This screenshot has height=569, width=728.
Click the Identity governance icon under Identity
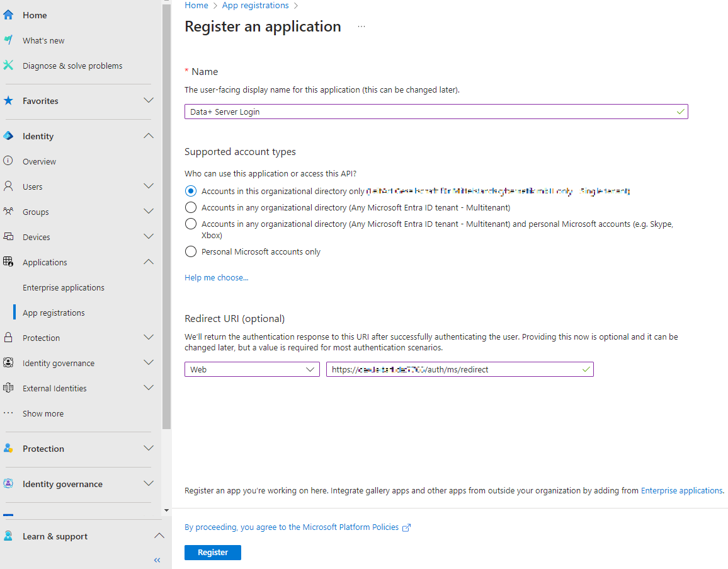(x=8, y=362)
